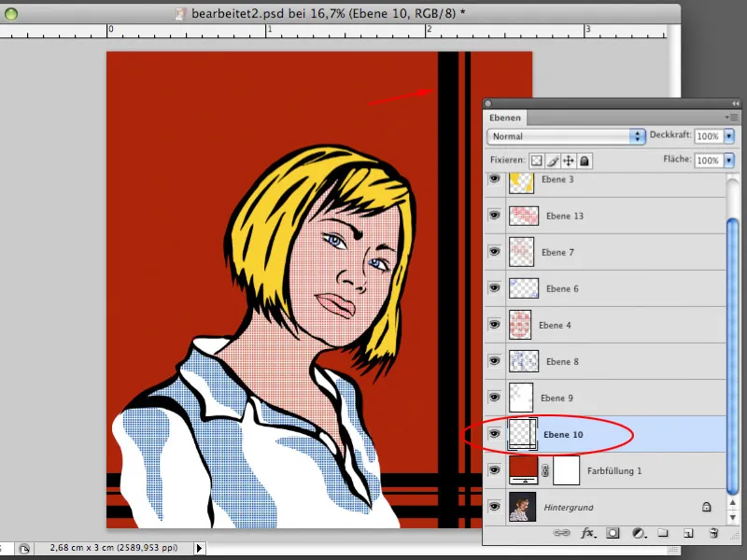
Task: Select Ebene 6 thumbnail
Action: (x=524, y=288)
